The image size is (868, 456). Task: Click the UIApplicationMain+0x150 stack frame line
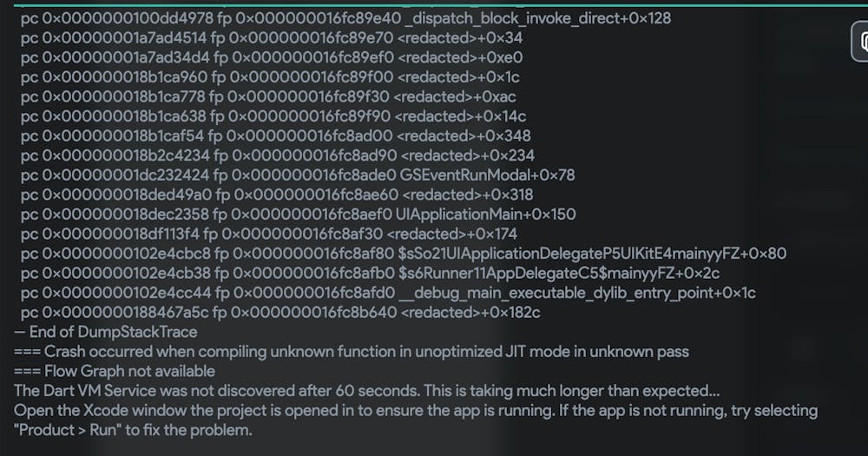(298, 215)
